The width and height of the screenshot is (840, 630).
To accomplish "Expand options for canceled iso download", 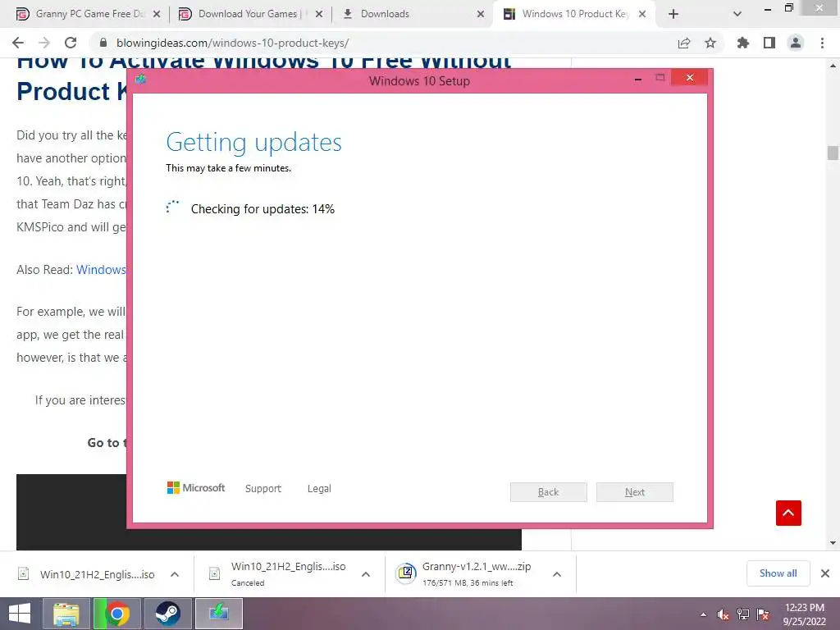I will pyautogui.click(x=366, y=574).
